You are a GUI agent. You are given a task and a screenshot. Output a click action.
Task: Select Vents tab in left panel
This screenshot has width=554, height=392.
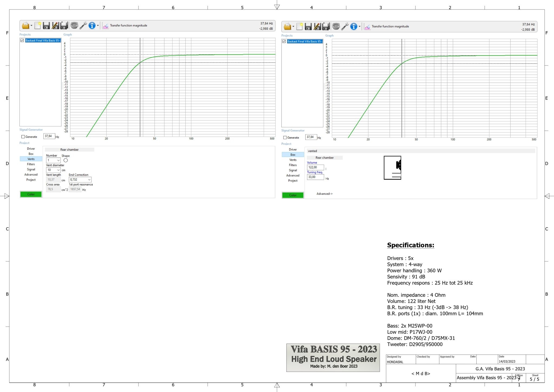[x=31, y=159]
